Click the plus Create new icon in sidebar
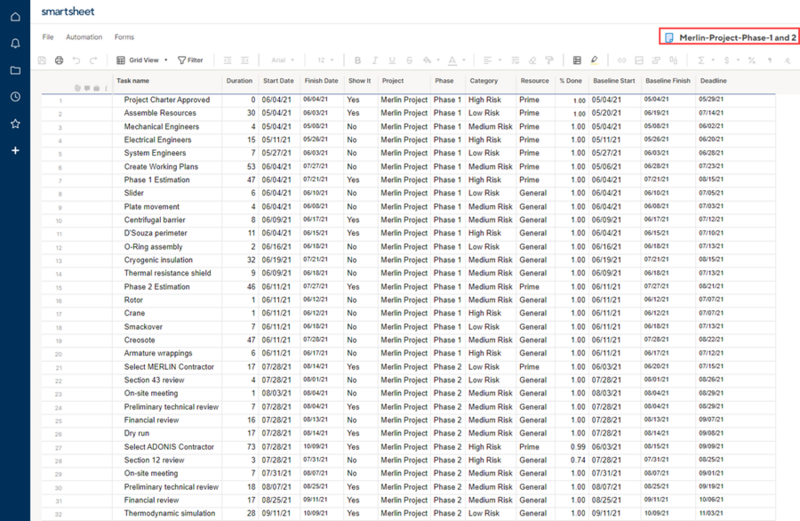Screen dimensions: 800x521 [15, 151]
